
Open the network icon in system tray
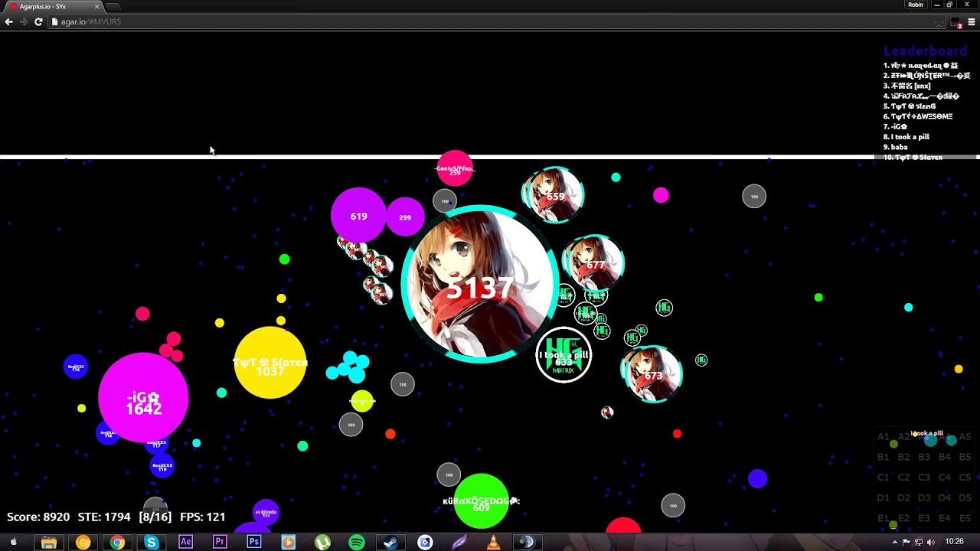tap(919, 542)
